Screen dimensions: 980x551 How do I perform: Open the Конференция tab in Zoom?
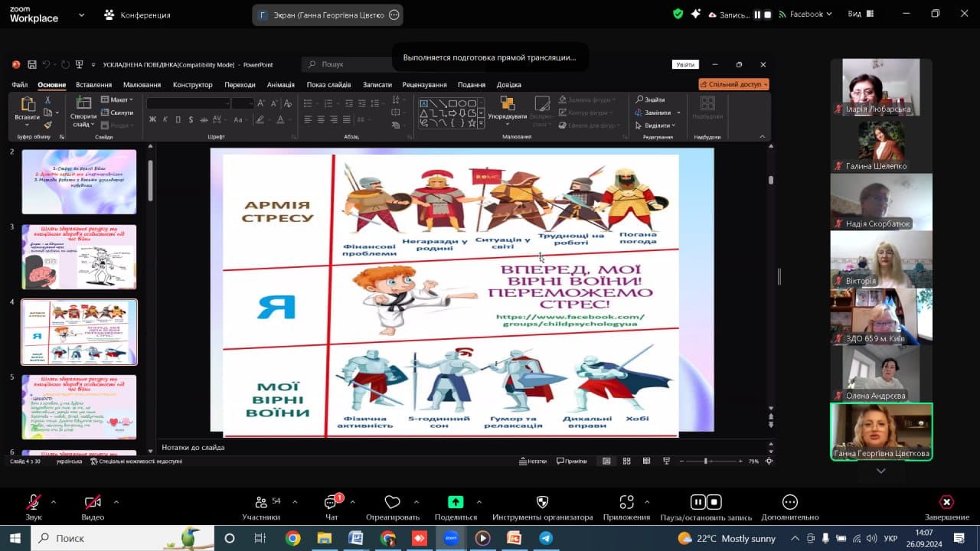[x=137, y=15]
